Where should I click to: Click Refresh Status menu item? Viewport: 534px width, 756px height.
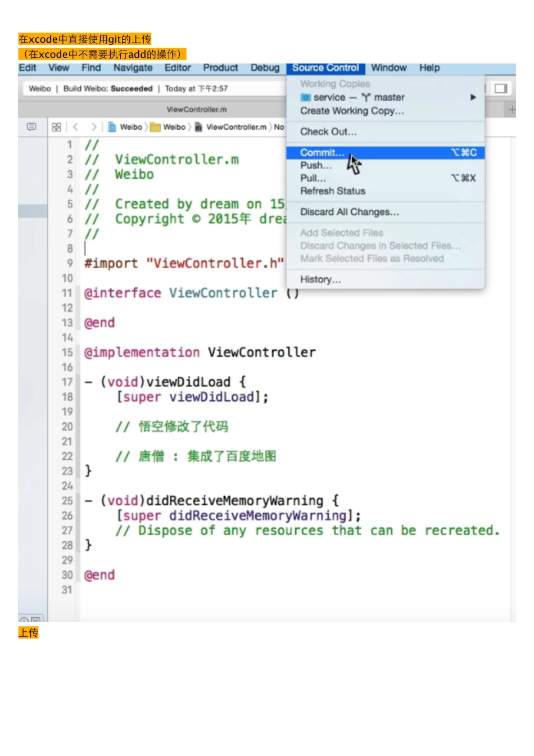click(x=332, y=191)
